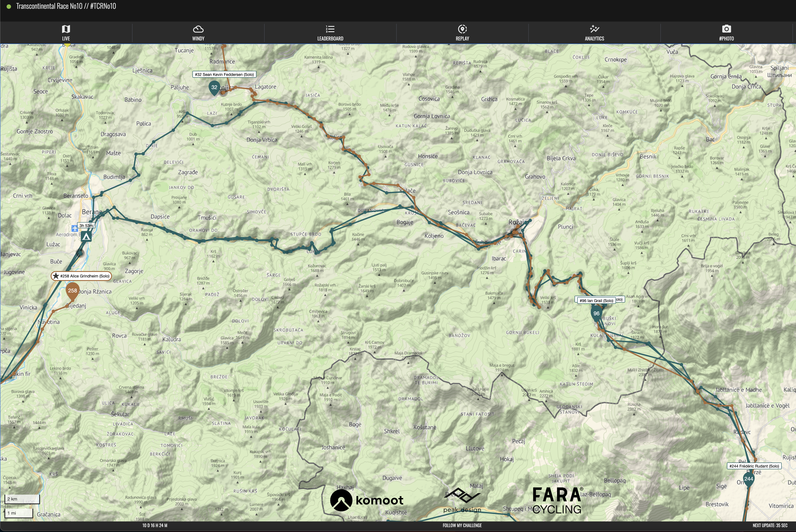Viewport: 796px width, 532px height.
Task: Click the leaderboard list icon
Action: [330, 29]
